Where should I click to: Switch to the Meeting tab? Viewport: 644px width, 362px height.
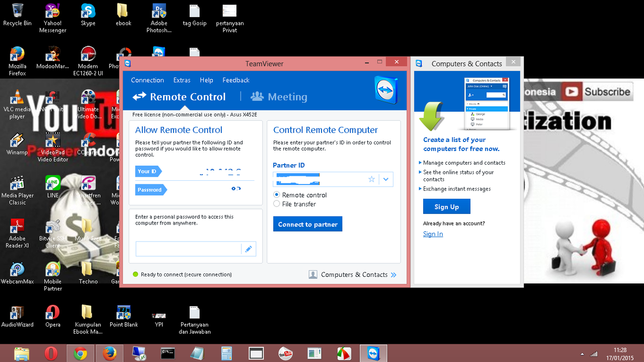[279, 97]
